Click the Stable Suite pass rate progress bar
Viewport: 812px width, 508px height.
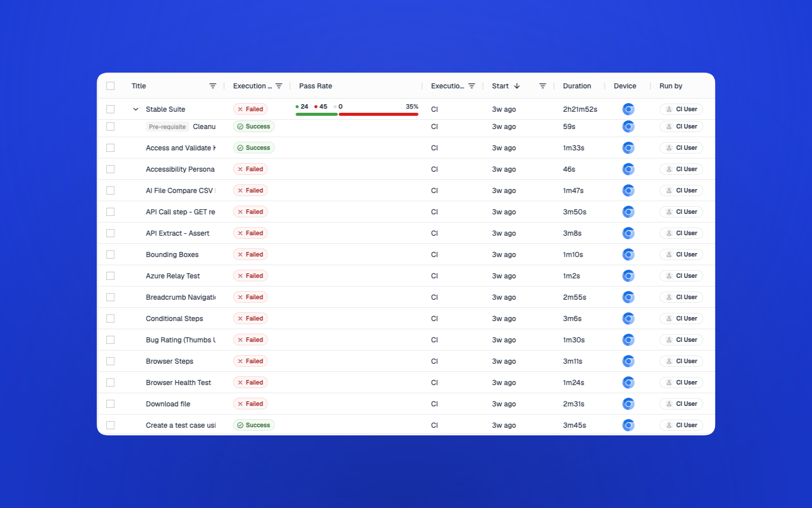tap(357, 114)
